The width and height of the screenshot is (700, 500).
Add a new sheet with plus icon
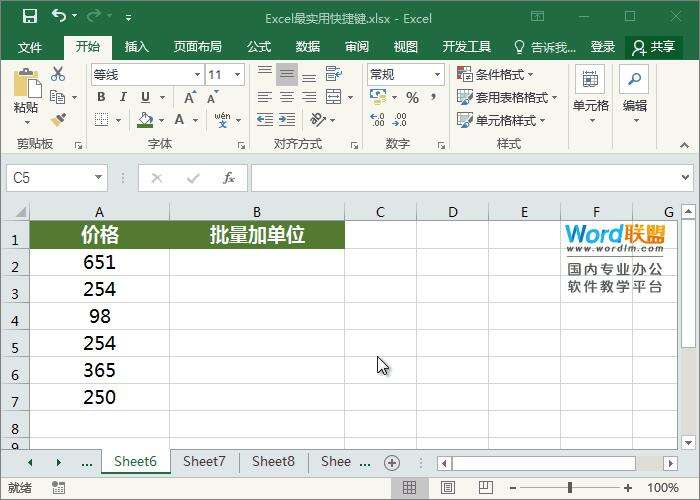pyautogui.click(x=392, y=463)
